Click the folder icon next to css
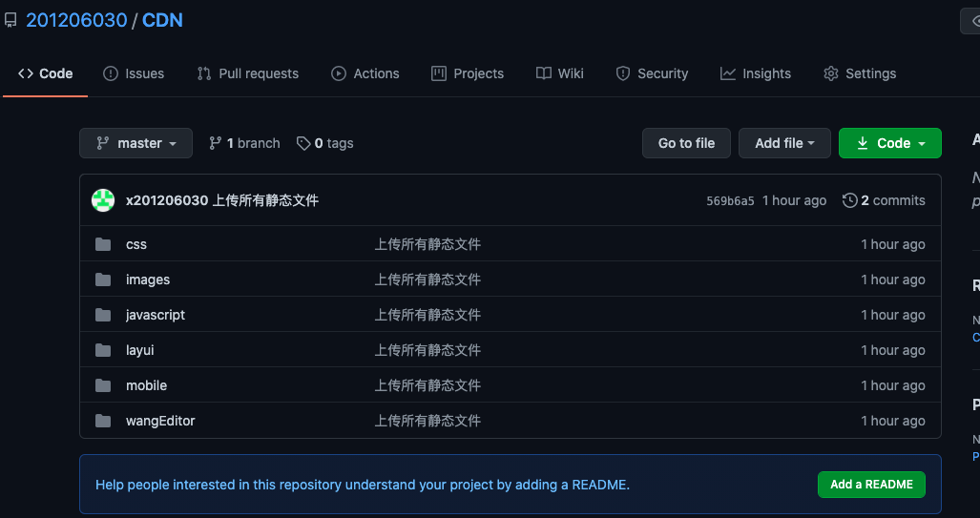 (103, 244)
